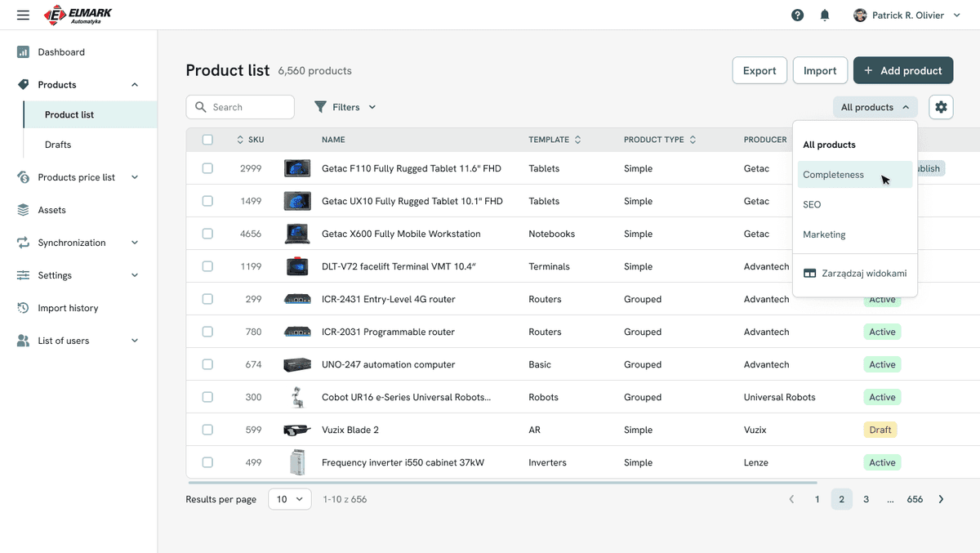This screenshot has width=980, height=553.
Task: Open the Filters dropdown chevron
Action: pos(372,107)
